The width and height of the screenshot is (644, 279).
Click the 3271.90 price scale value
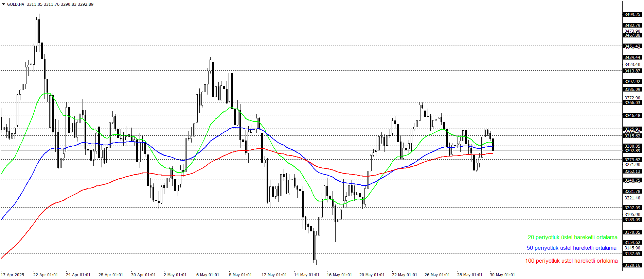[x=632, y=164]
